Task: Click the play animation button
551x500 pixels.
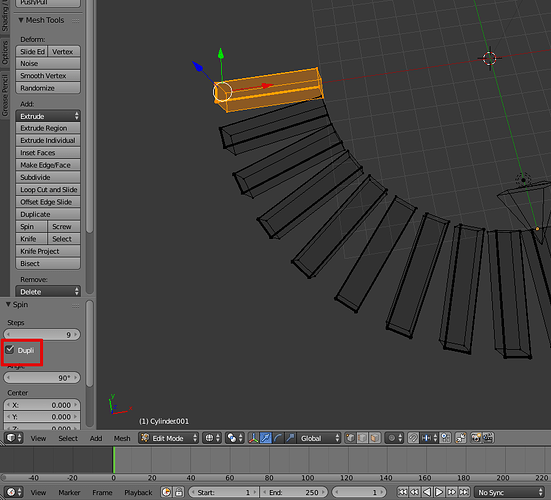Action: (x=439, y=492)
